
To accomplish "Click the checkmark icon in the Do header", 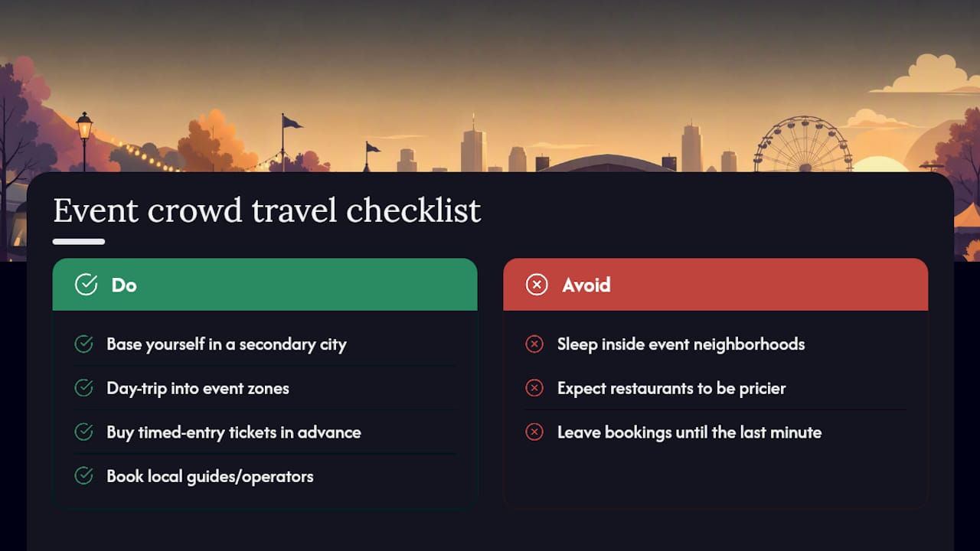I will coord(86,285).
